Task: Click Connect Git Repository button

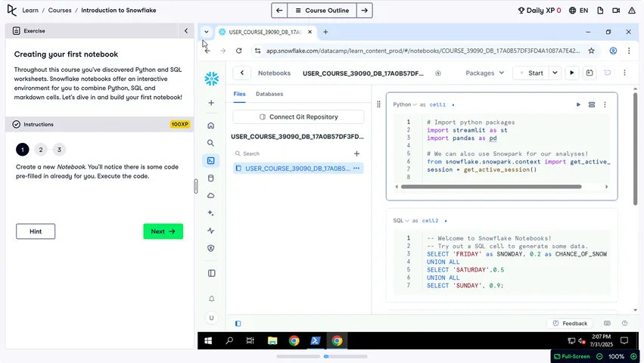Action: [299, 117]
